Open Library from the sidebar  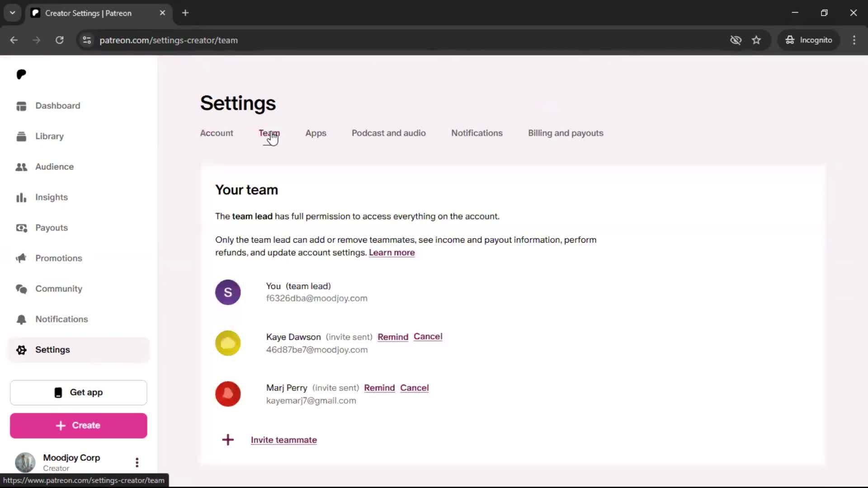pos(49,136)
